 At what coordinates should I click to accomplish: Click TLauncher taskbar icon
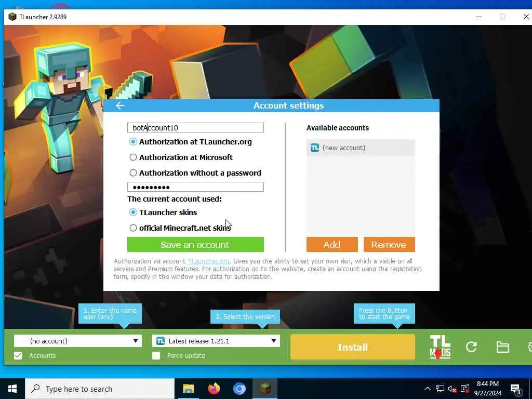tap(265, 389)
